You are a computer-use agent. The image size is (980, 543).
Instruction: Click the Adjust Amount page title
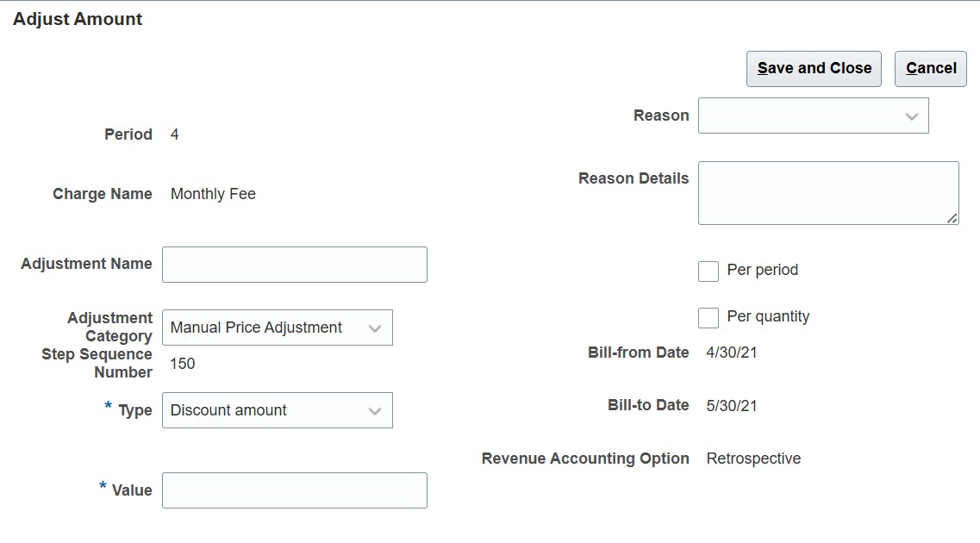(x=78, y=19)
